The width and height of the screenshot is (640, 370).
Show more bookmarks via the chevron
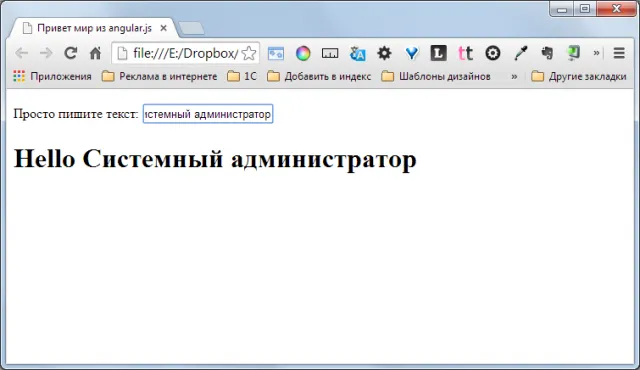click(x=514, y=76)
